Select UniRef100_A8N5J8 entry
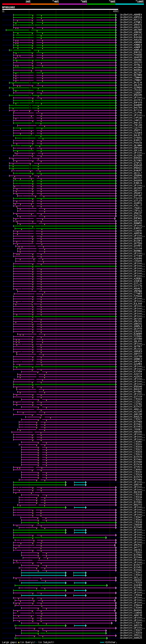 pyautogui.click(x=131, y=50)
